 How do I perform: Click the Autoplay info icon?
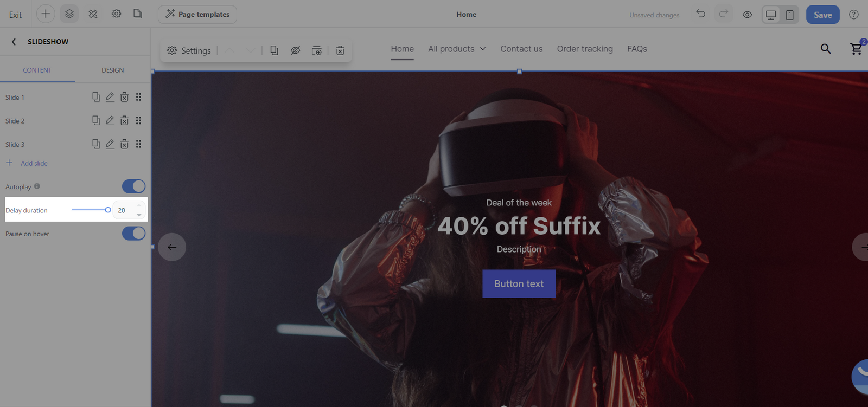tap(37, 186)
